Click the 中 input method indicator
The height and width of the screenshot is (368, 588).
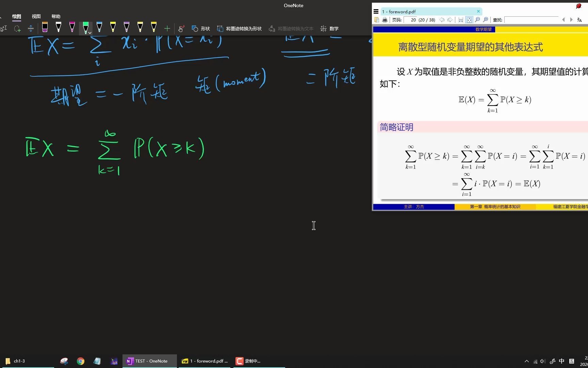(562, 361)
